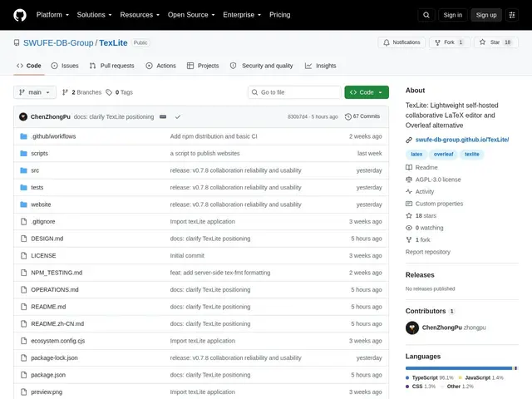
Task: Click the tests folder icon
Action: [x=23, y=187]
